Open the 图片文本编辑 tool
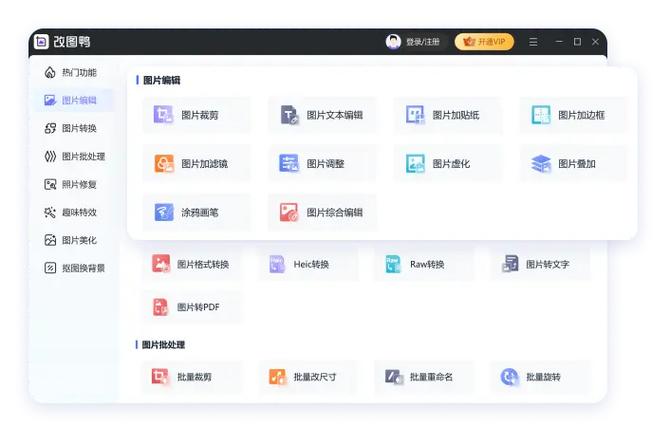This screenshot has width=670, height=445. 322,115
